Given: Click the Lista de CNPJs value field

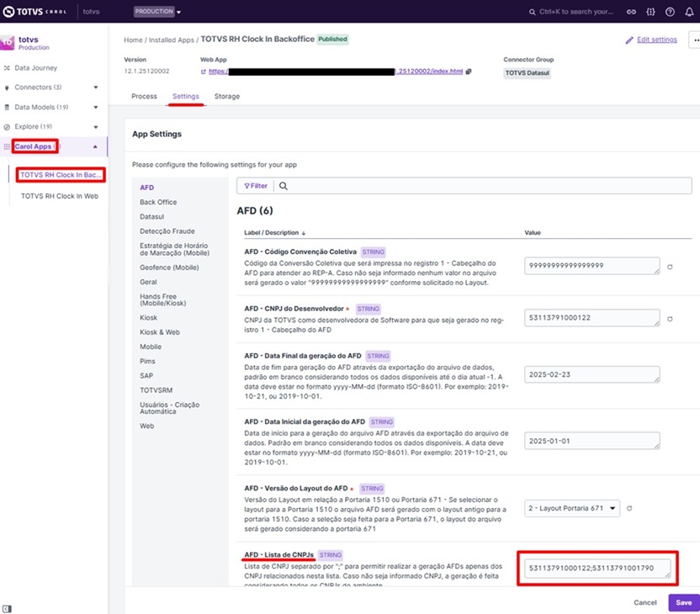Looking at the screenshot, I should coord(597,568).
